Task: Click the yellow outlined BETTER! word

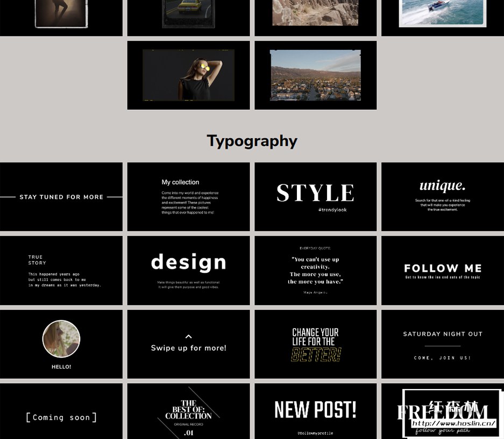Action: click(316, 355)
